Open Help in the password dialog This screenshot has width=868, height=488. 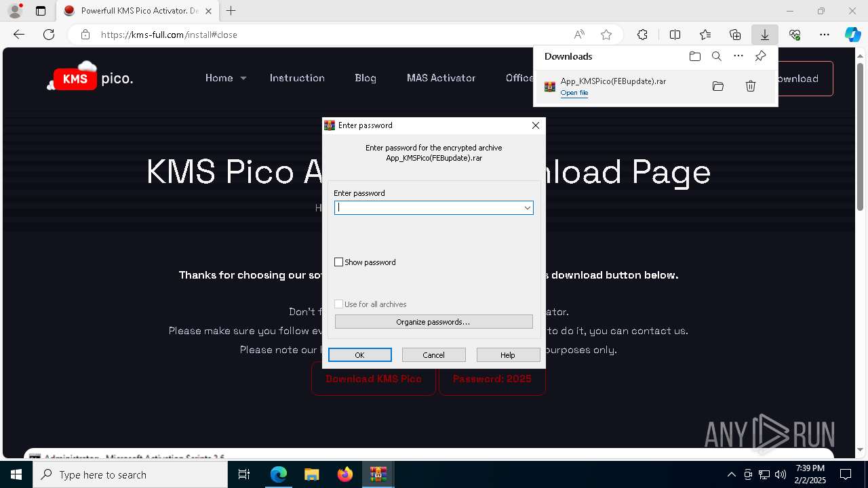pyautogui.click(x=508, y=355)
